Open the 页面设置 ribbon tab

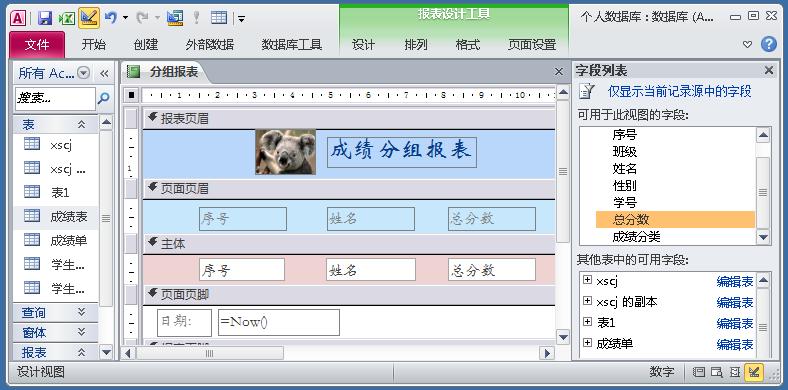pos(532,44)
